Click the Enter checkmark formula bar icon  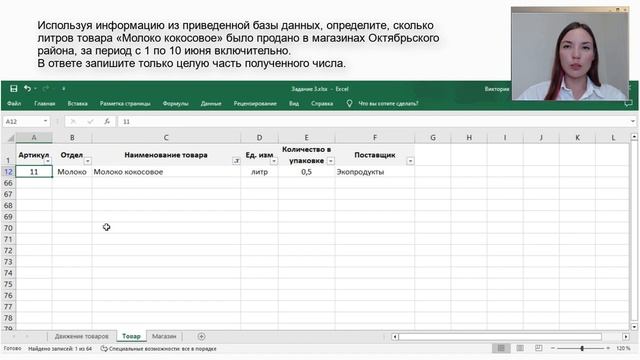coord(90,122)
